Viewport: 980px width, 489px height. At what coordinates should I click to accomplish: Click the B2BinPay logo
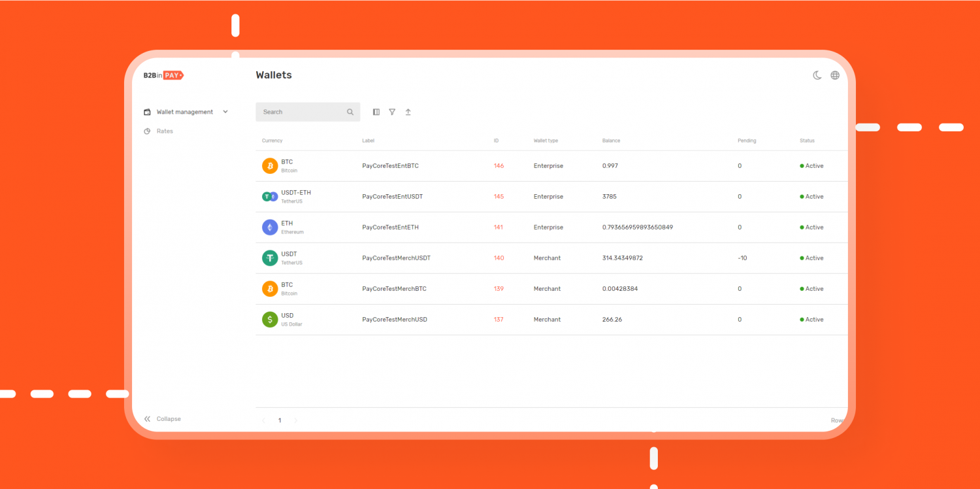click(x=162, y=75)
